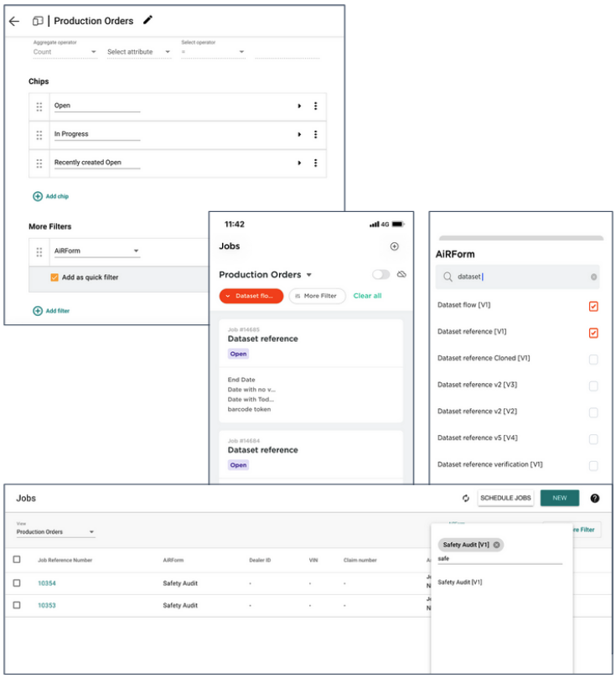Open help with the question mark icon
This screenshot has width=616, height=678.
click(595, 499)
